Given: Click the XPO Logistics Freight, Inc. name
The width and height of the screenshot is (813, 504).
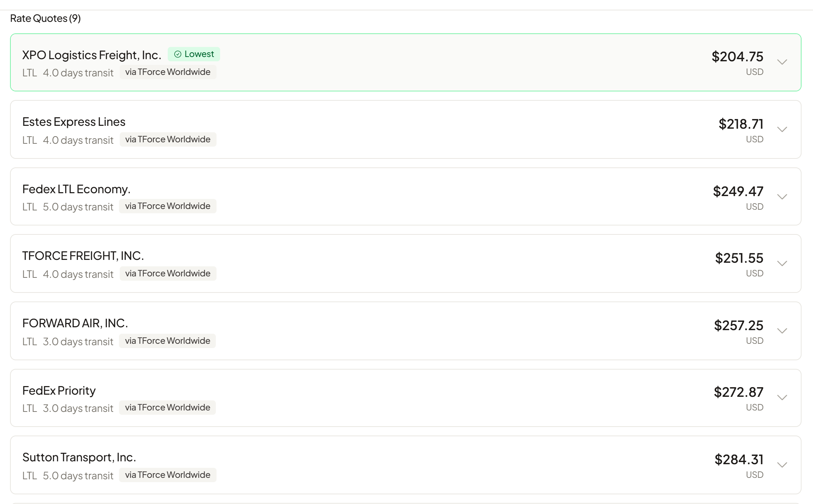Looking at the screenshot, I should [x=92, y=55].
